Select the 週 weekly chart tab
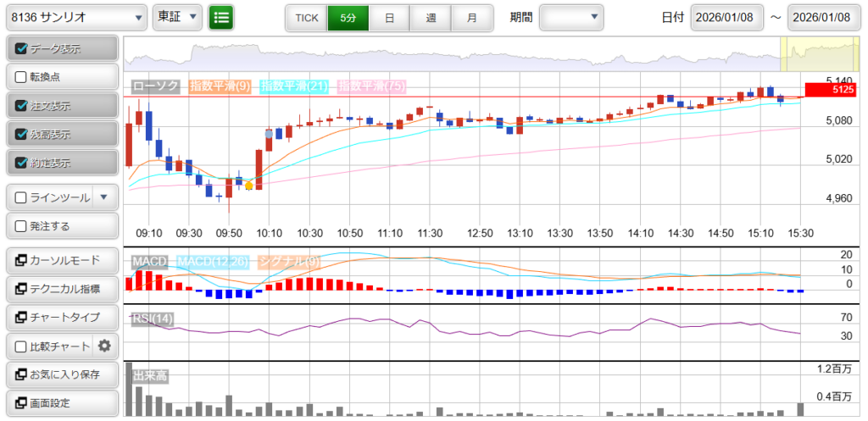This screenshot has height=421, width=868. tap(431, 17)
